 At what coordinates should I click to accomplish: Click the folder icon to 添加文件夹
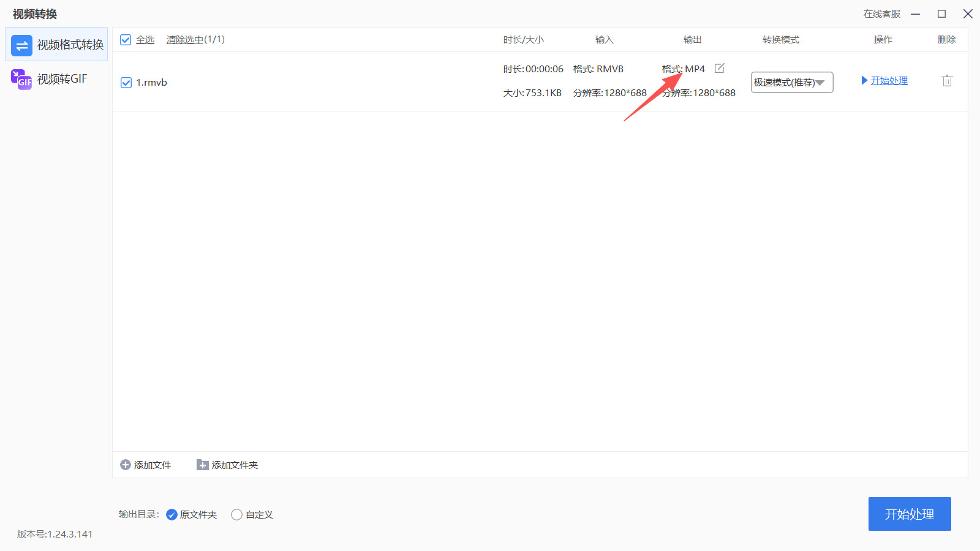(x=202, y=465)
